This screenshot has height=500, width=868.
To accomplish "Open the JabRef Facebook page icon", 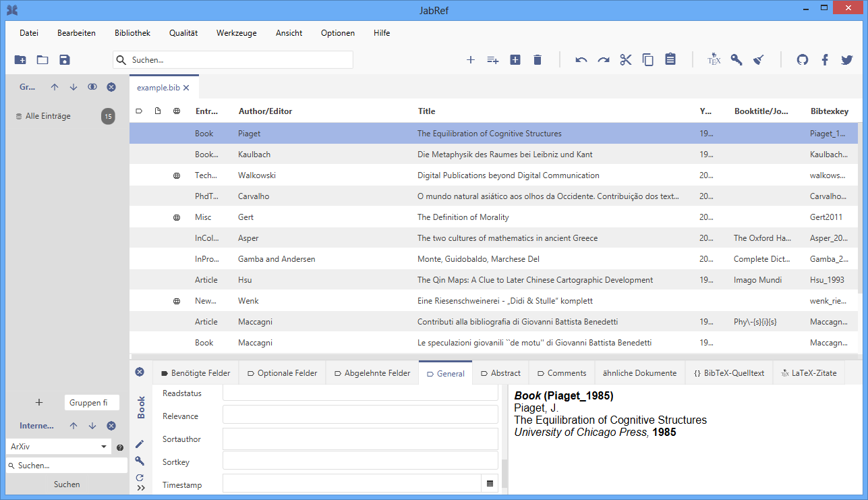I will [825, 59].
